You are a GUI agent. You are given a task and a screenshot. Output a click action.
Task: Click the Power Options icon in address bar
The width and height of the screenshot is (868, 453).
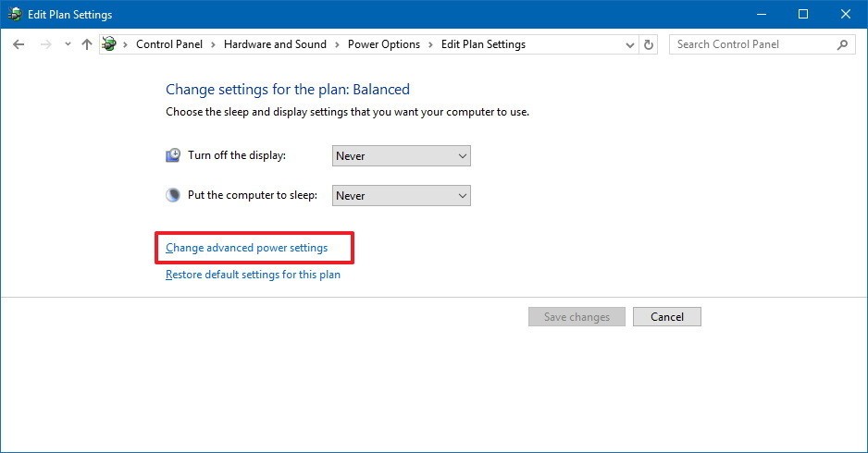pyautogui.click(x=110, y=44)
